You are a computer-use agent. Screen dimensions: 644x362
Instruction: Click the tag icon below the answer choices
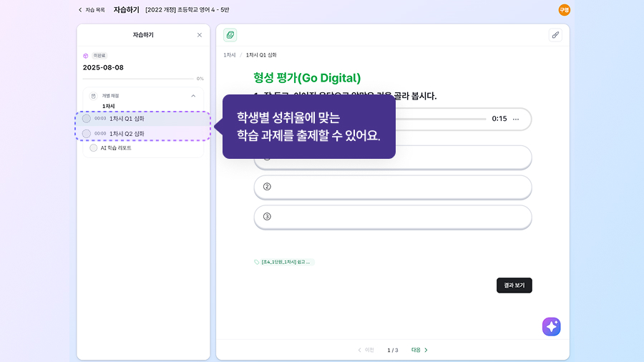click(x=258, y=262)
